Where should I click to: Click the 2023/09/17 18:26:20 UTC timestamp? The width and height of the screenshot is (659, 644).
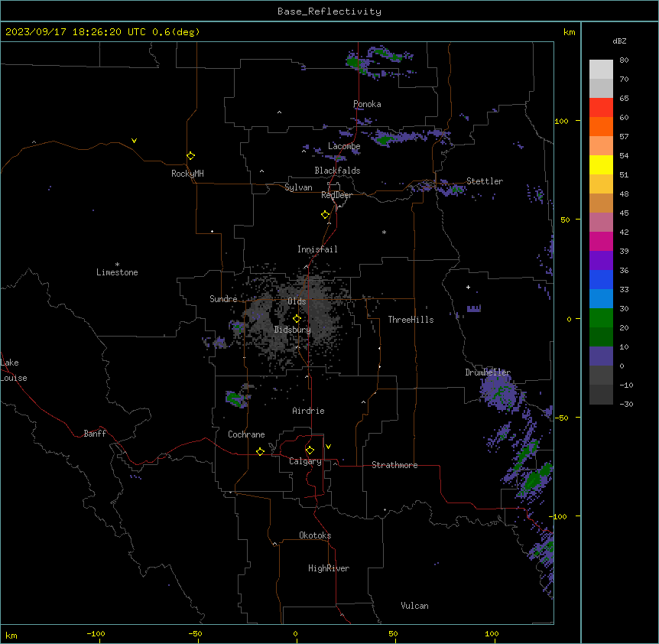pos(76,32)
